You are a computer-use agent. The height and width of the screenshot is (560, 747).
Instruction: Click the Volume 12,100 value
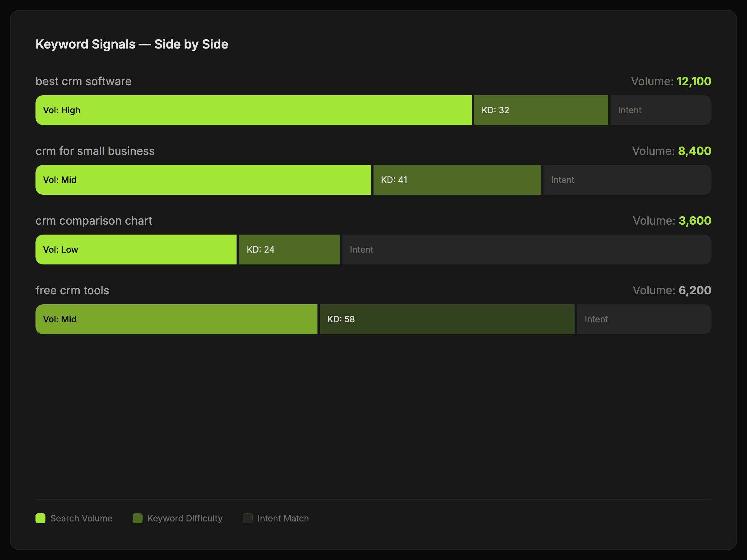[694, 81]
